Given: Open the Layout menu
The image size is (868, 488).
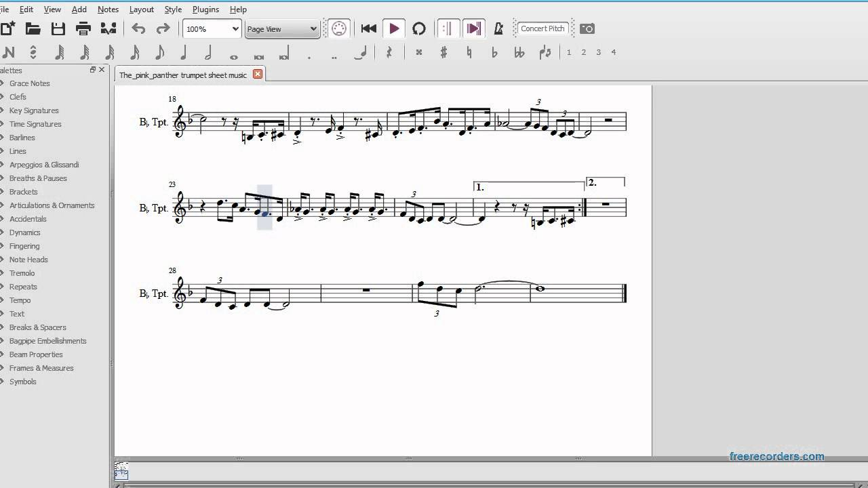Looking at the screenshot, I should pos(142,9).
